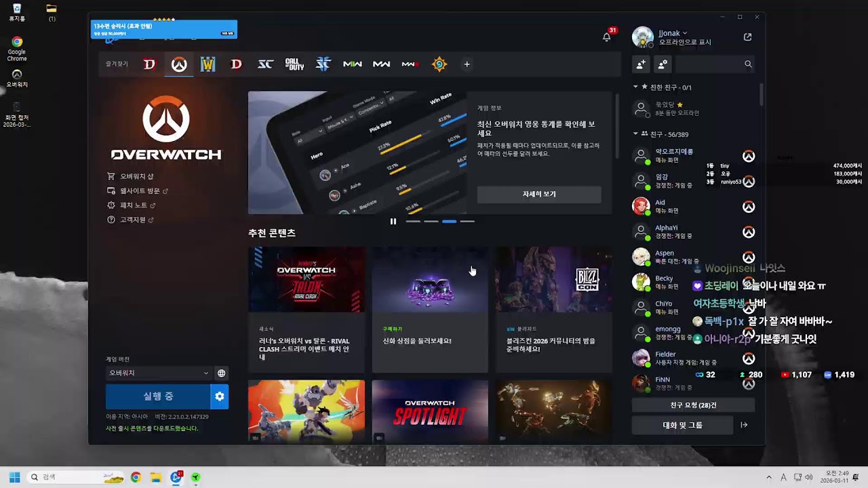Open game options gear beside 실행 중
The height and width of the screenshot is (488, 868).
(220, 396)
